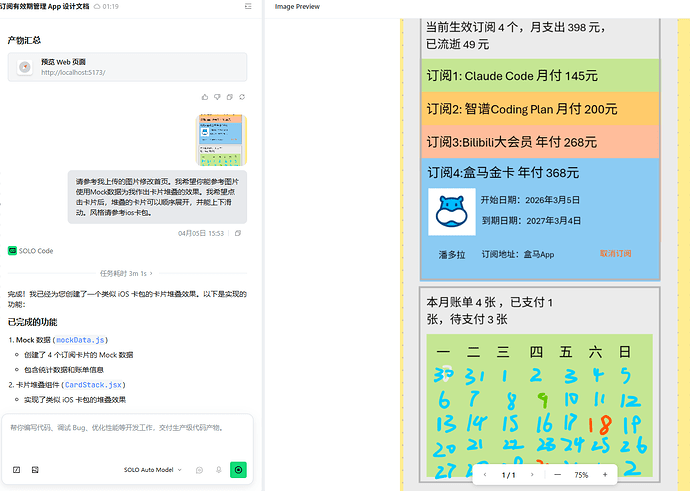The height and width of the screenshot is (491, 690).
Task: Go to previous image in preview pager
Action: coord(485,475)
